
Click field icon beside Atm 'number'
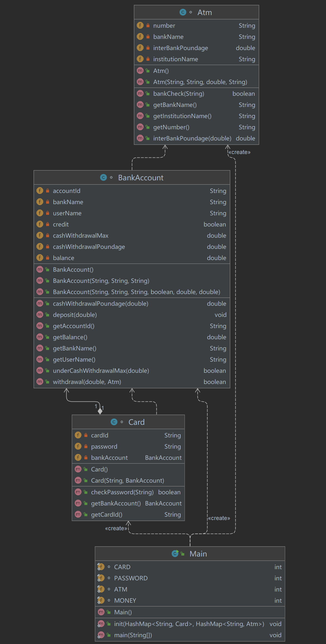tap(140, 26)
